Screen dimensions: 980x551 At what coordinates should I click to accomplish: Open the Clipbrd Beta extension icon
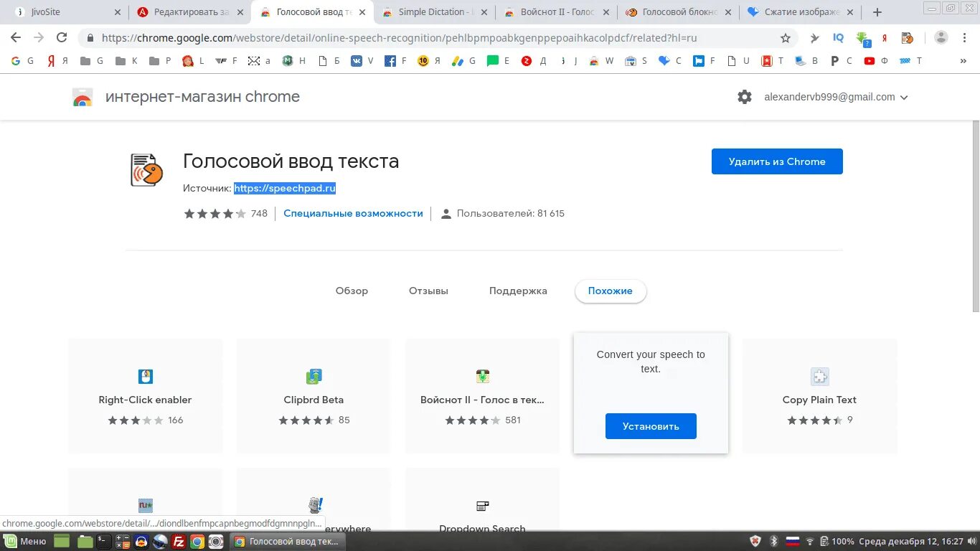(x=314, y=377)
